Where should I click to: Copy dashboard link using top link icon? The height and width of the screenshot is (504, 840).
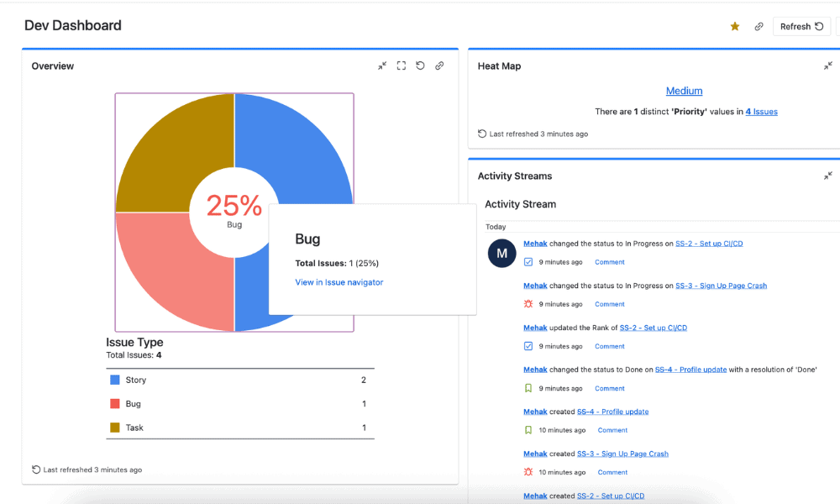(759, 27)
